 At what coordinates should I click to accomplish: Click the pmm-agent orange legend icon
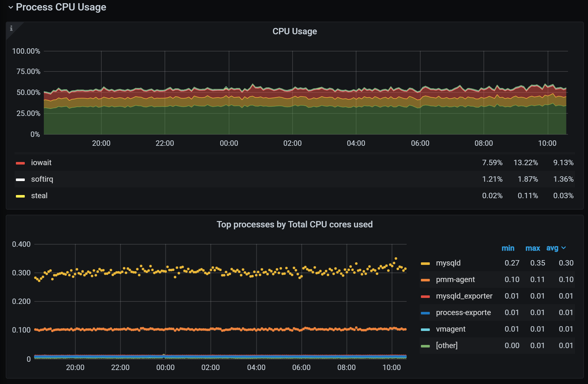(425, 280)
